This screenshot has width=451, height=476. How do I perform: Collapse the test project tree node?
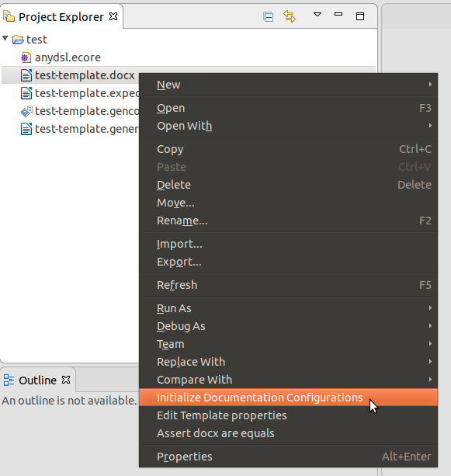[x=5, y=39]
